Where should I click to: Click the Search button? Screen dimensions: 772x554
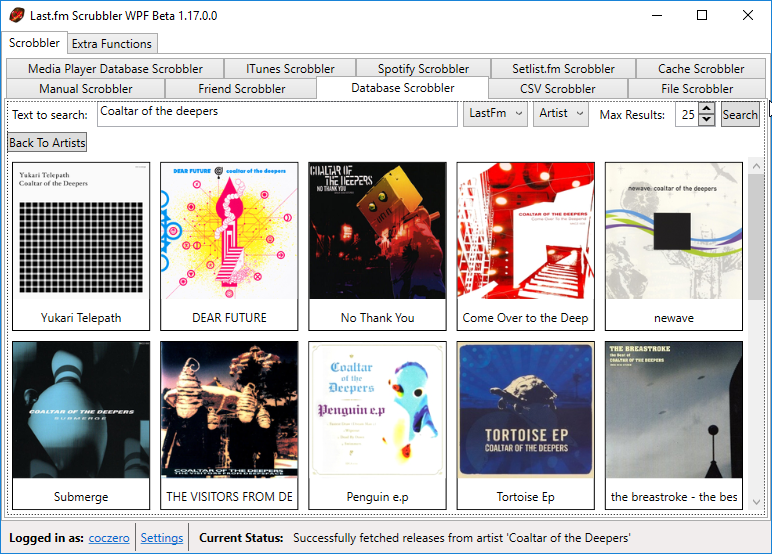[740, 114]
